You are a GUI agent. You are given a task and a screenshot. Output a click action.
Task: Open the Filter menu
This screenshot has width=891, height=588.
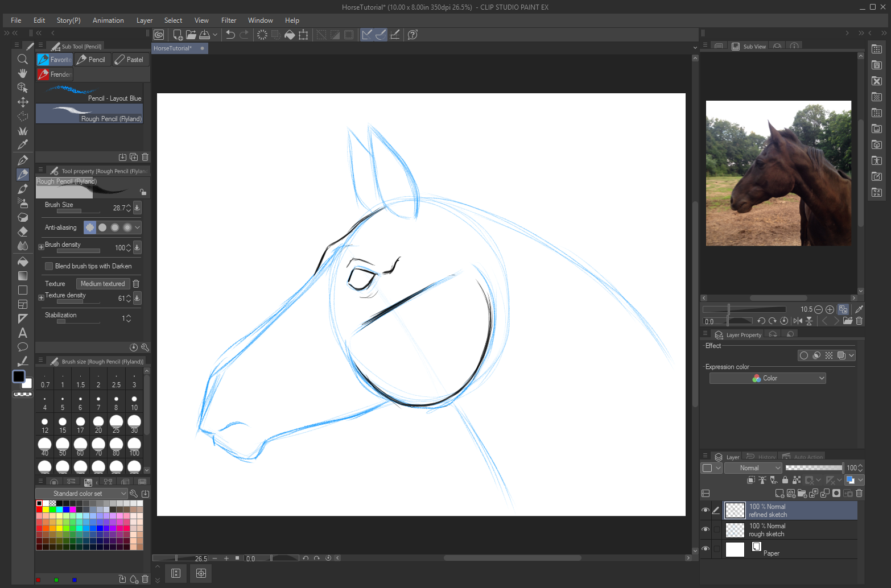click(229, 20)
